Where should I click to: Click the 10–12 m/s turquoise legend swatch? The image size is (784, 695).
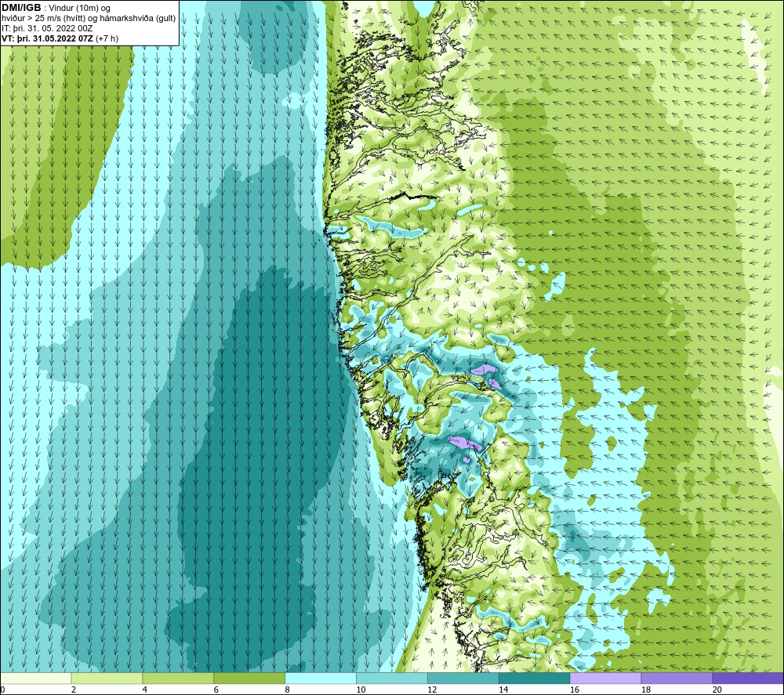pyautogui.click(x=392, y=678)
